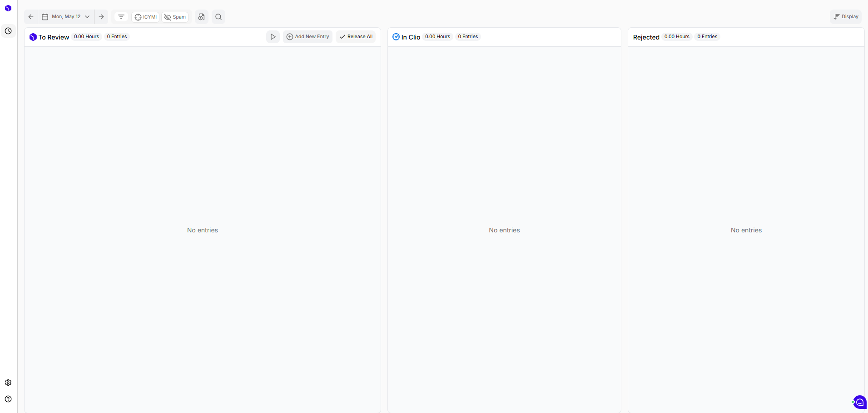Click the icon button between Spam and search
The height and width of the screenshot is (413, 868).
tap(202, 17)
